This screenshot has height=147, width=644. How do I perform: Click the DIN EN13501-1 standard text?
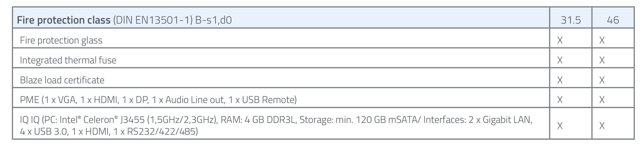coord(153,20)
